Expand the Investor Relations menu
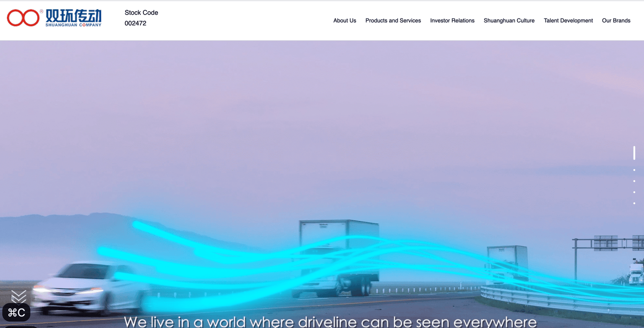 click(452, 21)
